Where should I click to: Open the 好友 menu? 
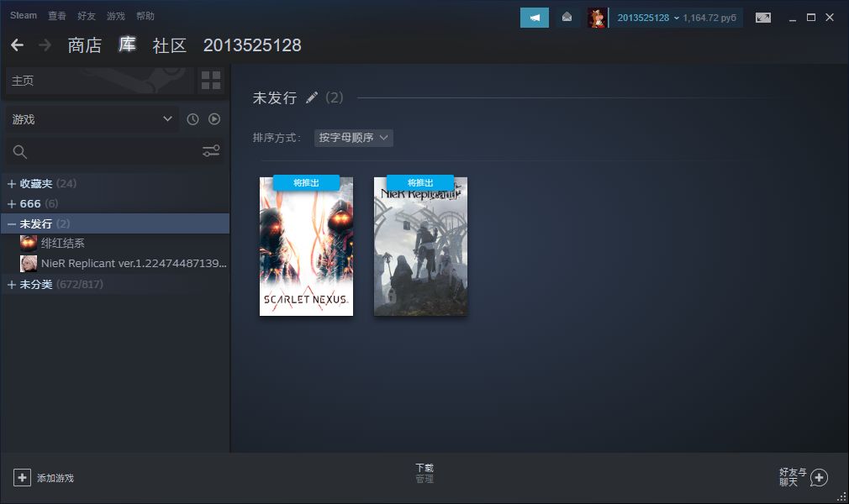(87, 16)
